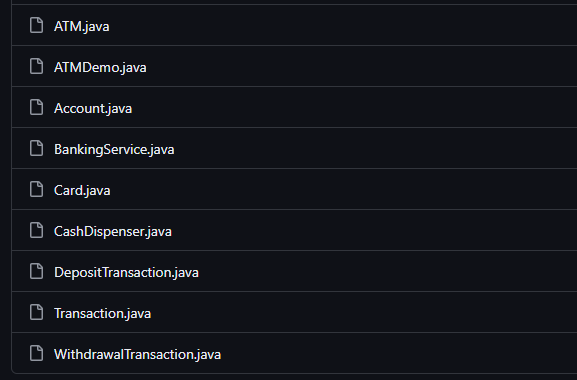Click the document icon beside BankingService.java
This screenshot has width=577, height=380.
point(36,148)
